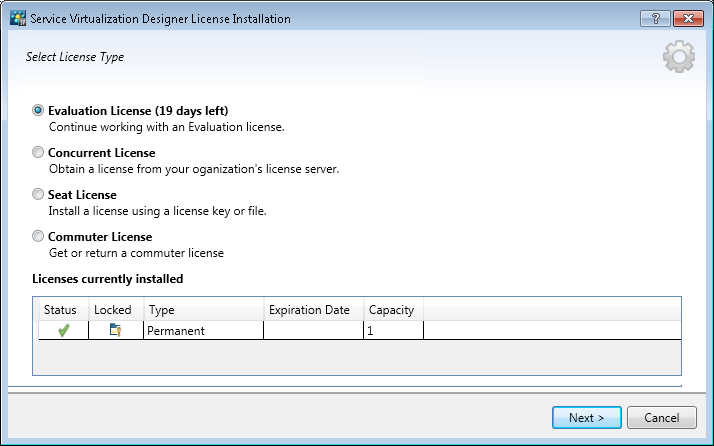The height and width of the screenshot is (446, 714).
Task: Click the Service Virtualization app icon in title bar
Action: click(17, 19)
